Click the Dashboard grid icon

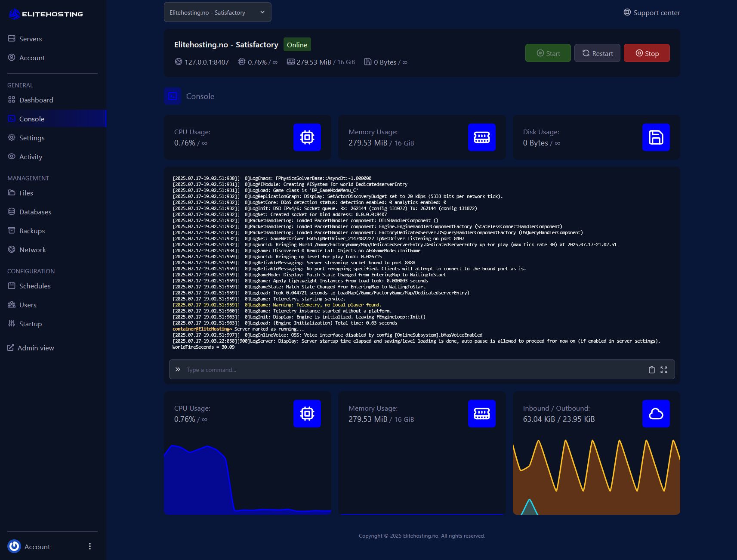tap(12, 100)
